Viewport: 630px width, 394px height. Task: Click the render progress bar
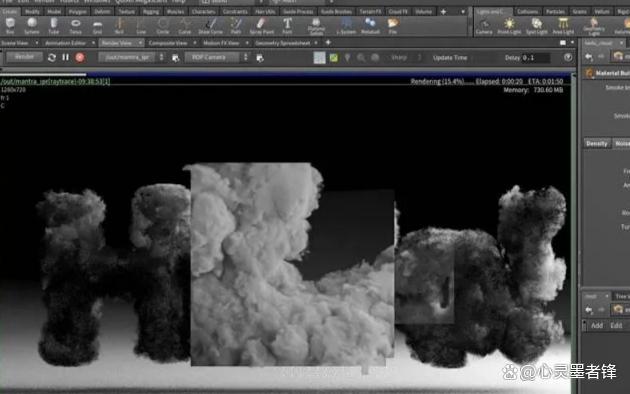click(x=287, y=74)
